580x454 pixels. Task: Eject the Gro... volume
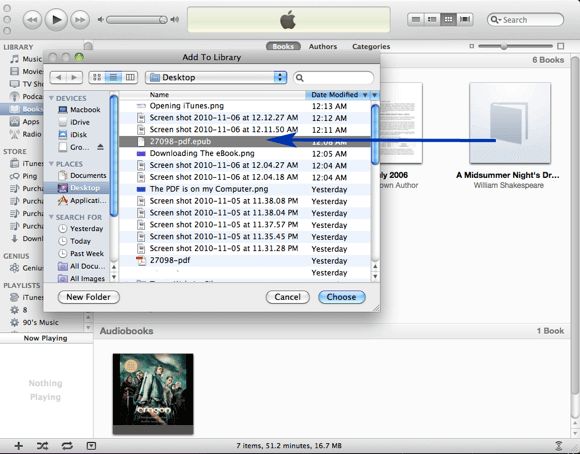(100, 147)
